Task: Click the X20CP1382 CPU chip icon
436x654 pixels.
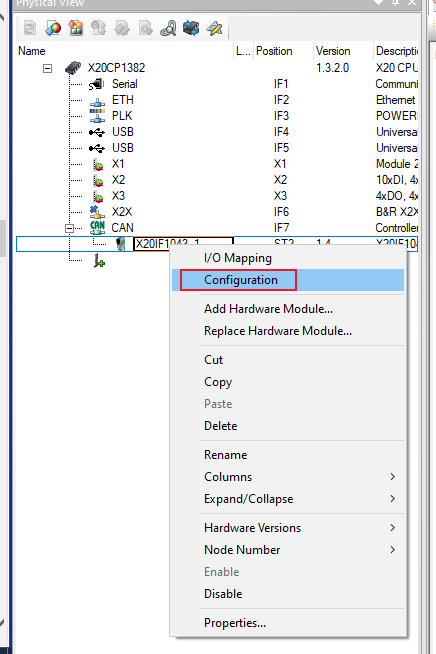Action: click(x=73, y=68)
